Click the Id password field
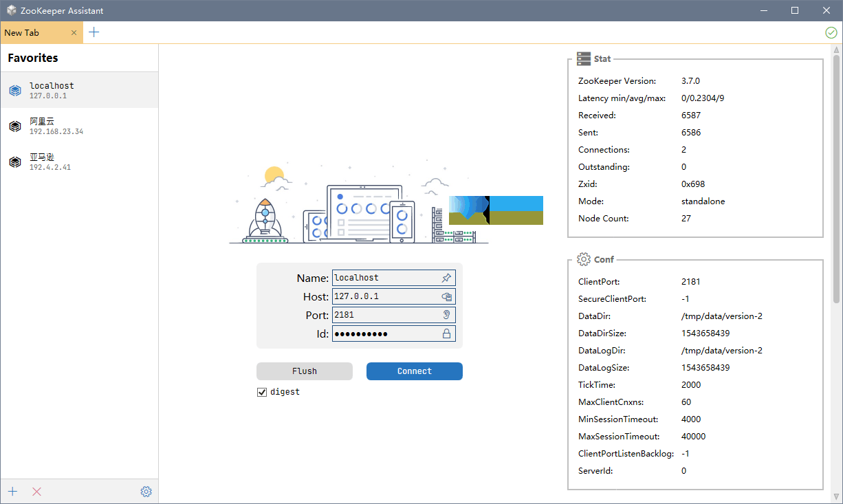The height and width of the screenshot is (504, 843). pyautogui.click(x=393, y=333)
